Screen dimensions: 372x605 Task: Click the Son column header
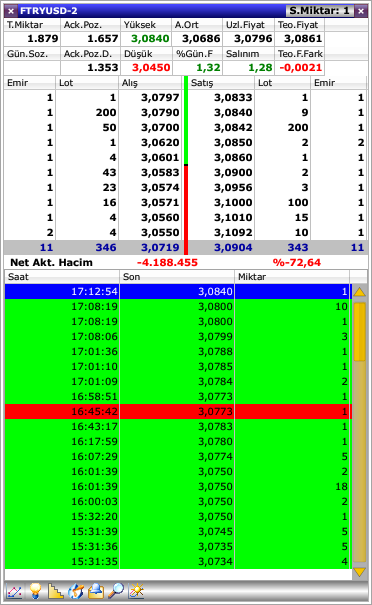[x=177, y=277]
